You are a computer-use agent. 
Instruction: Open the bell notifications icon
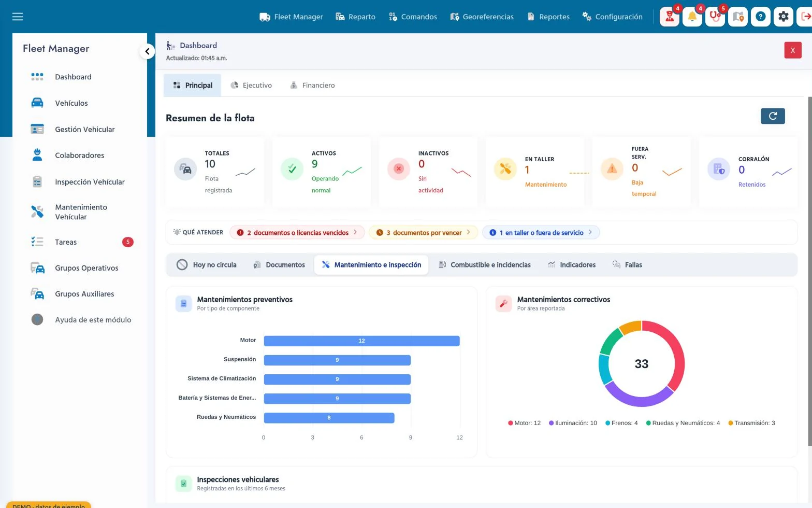point(692,17)
